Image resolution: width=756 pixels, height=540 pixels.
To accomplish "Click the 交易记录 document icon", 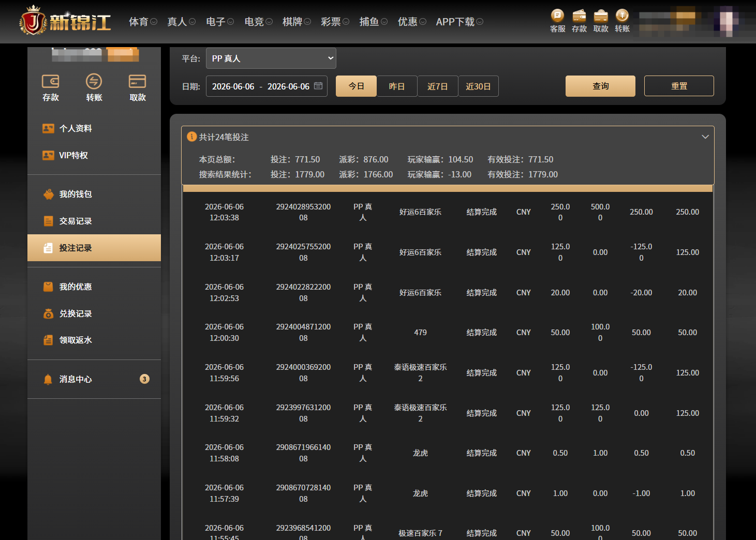I will pyautogui.click(x=48, y=221).
